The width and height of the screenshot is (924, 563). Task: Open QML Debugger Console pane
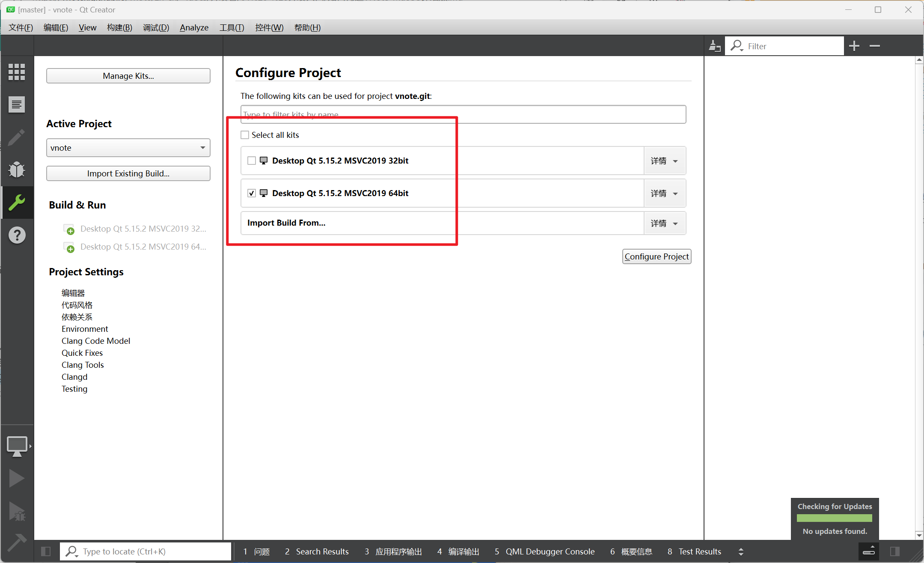point(544,551)
